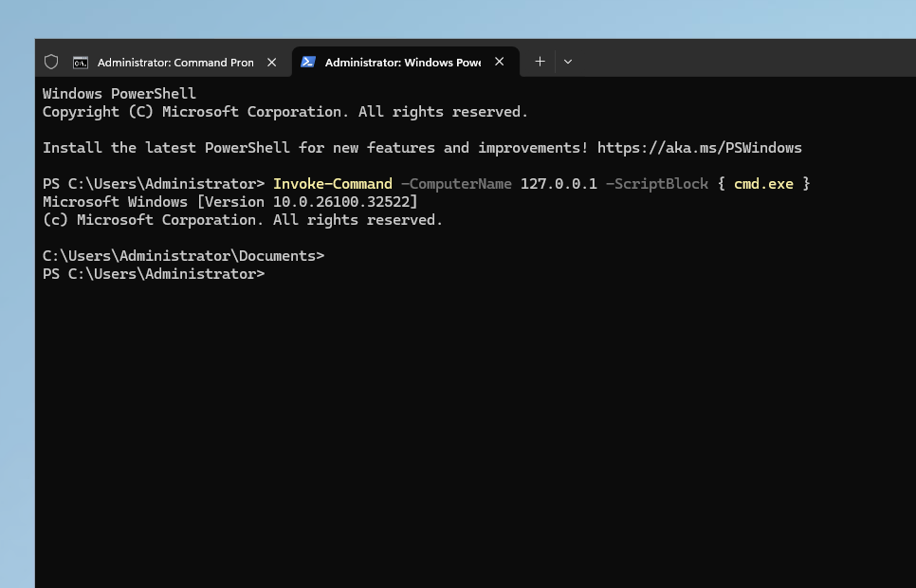Open the https://aka.ms/PSWindows link

[x=699, y=148]
